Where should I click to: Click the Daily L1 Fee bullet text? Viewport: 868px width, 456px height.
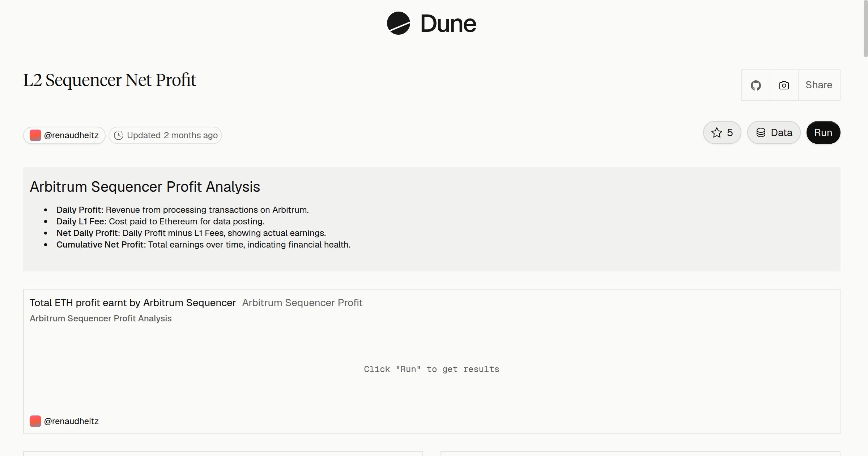click(x=160, y=221)
